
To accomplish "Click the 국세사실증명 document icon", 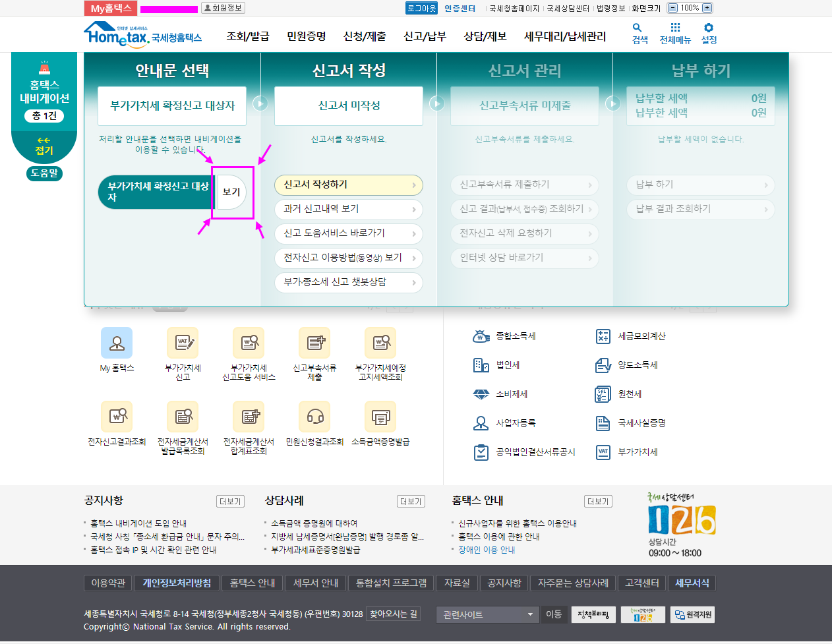I will pos(603,423).
